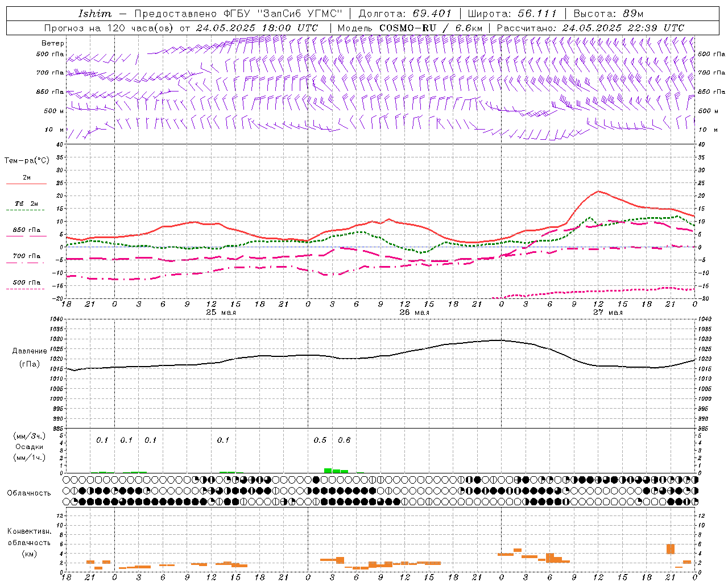Click the "500 м" wind level label on left
The width and height of the screenshot is (728, 582).
55,111
